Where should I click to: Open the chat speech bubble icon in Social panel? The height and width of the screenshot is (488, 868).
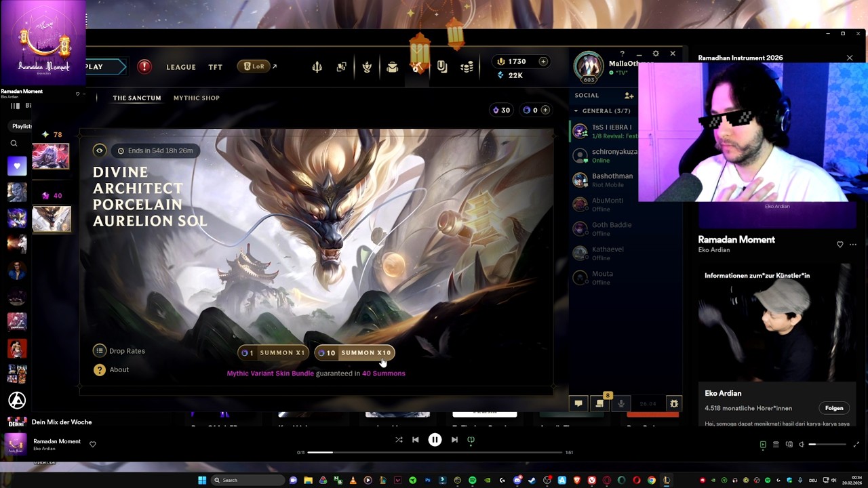[578, 403]
